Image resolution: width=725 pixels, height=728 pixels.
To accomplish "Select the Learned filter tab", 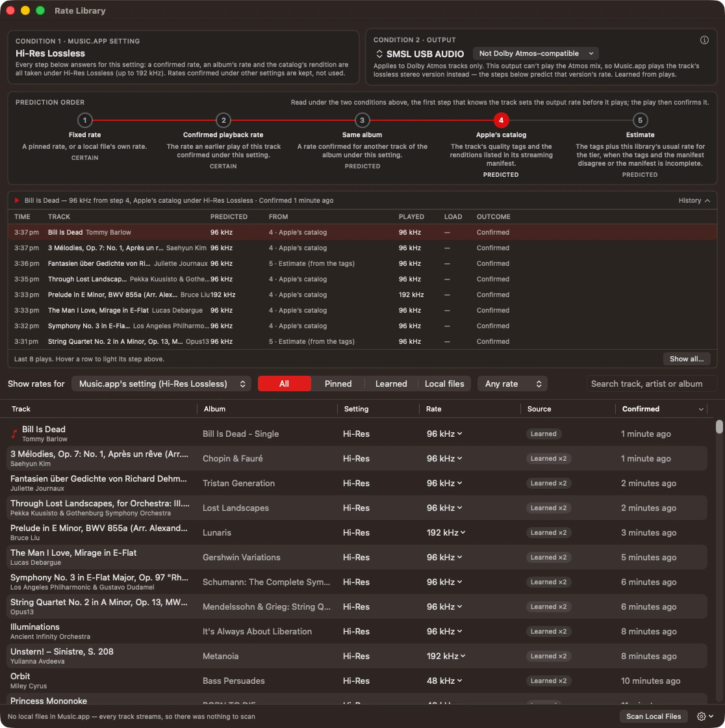I will pos(391,384).
